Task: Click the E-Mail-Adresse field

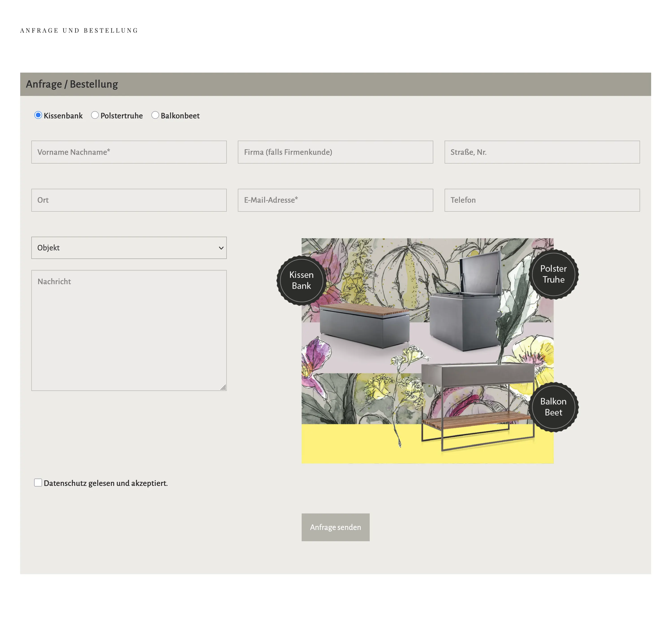Action: pos(335,200)
